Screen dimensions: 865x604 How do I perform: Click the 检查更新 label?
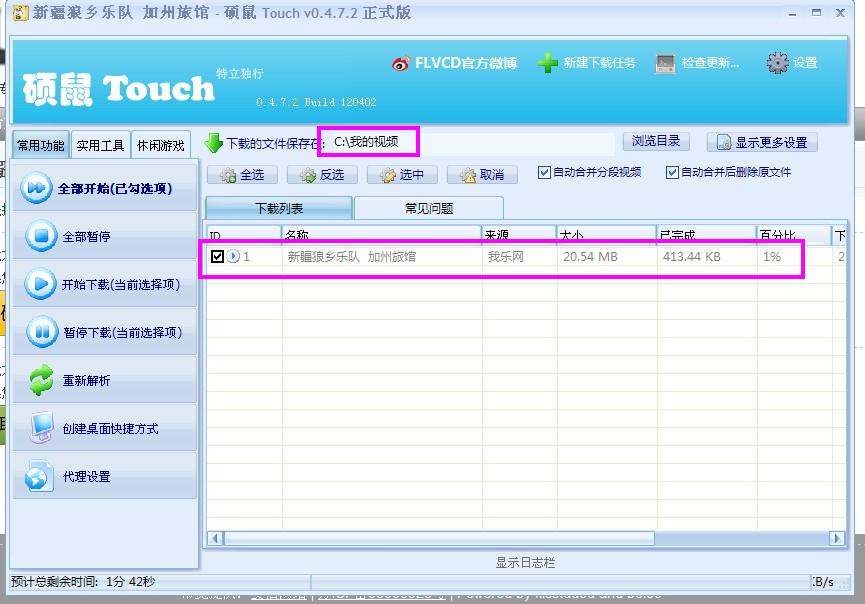pyautogui.click(x=711, y=63)
